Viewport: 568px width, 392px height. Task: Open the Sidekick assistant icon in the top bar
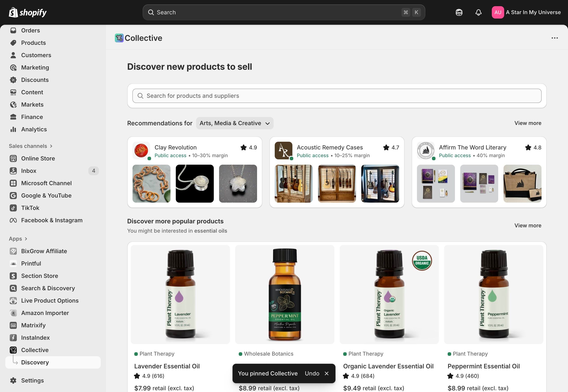[459, 12]
